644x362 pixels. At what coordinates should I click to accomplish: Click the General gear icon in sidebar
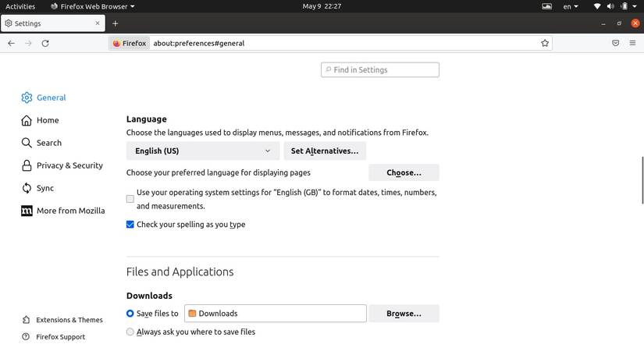pos(27,98)
